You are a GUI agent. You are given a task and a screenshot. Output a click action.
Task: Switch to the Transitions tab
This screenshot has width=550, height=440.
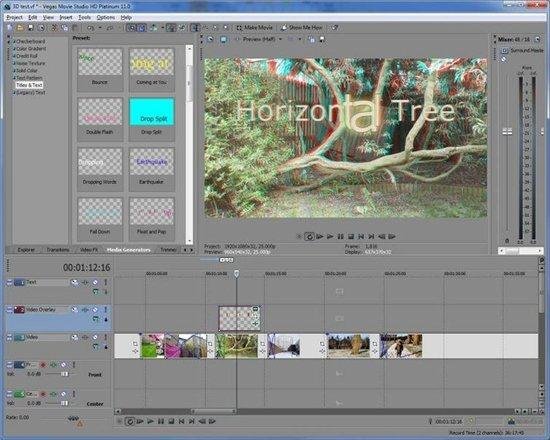[x=58, y=250]
